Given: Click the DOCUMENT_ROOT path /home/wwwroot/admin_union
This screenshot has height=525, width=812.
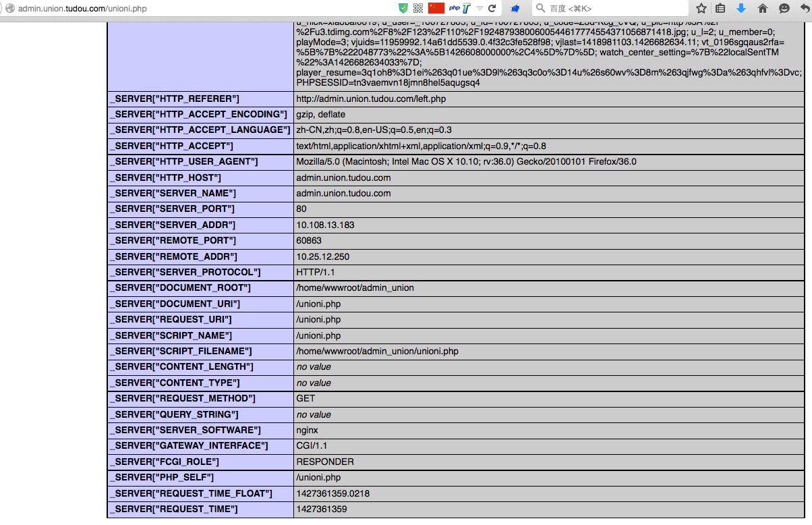Looking at the screenshot, I should click(x=355, y=287).
